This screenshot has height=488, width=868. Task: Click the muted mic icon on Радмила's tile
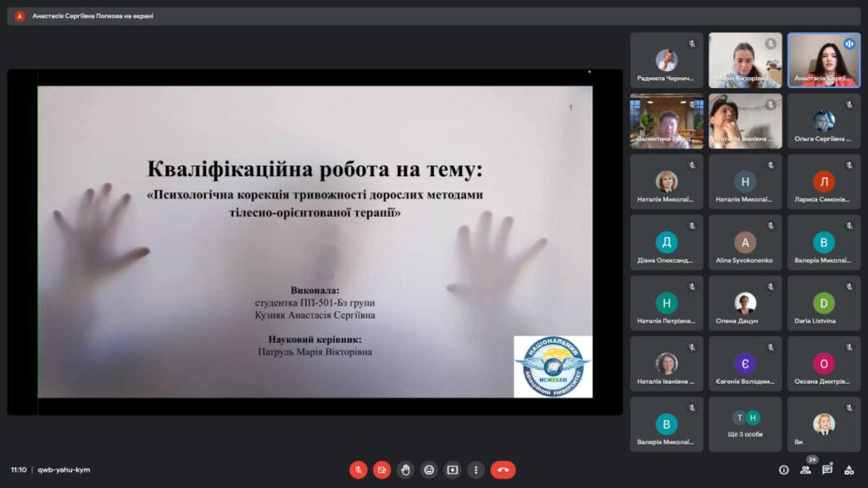[x=692, y=43]
